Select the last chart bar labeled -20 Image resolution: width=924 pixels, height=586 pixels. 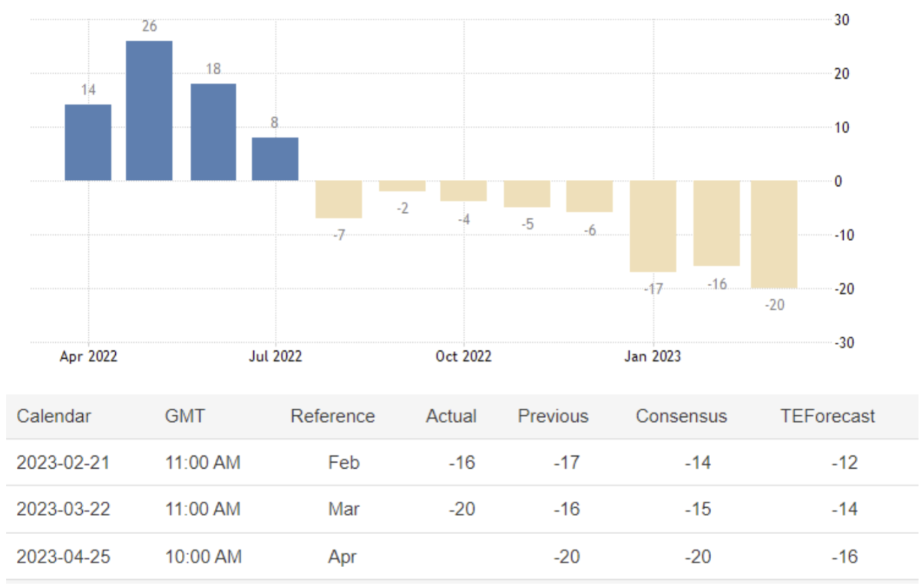tap(774, 234)
